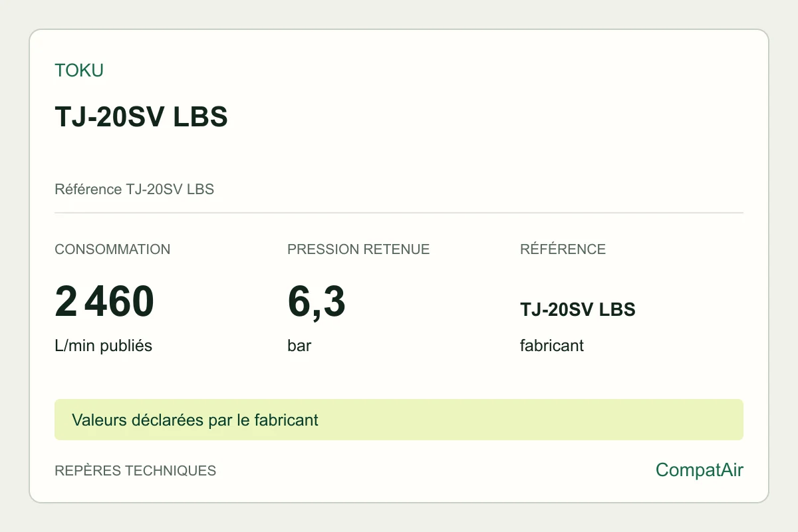Viewport: 798px width, 532px height.
Task: Select the 'fabricant' caption text
Action: tap(552, 346)
